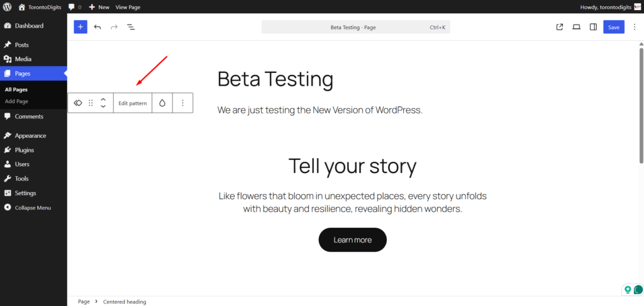Move block up with chevron arrow
The width and height of the screenshot is (644, 306).
coord(103,99)
